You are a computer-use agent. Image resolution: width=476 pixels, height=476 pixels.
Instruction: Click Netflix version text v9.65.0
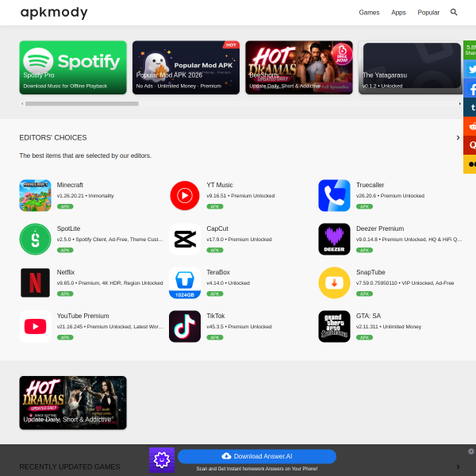click(110, 283)
